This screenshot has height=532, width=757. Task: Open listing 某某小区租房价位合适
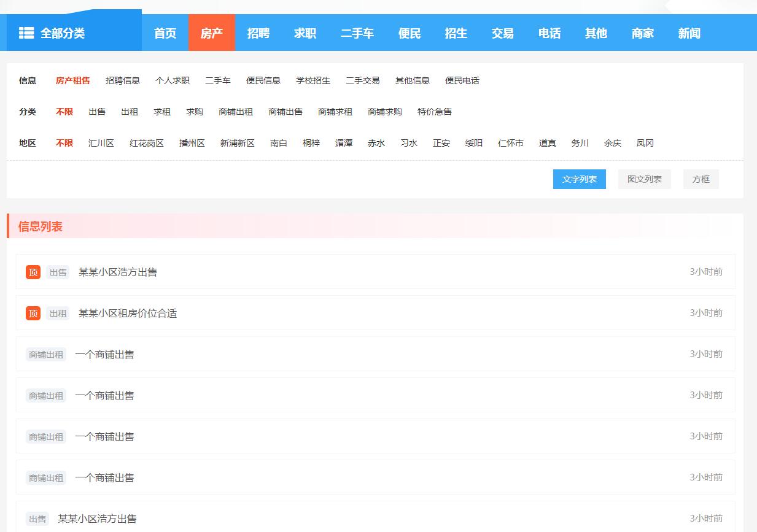(128, 313)
